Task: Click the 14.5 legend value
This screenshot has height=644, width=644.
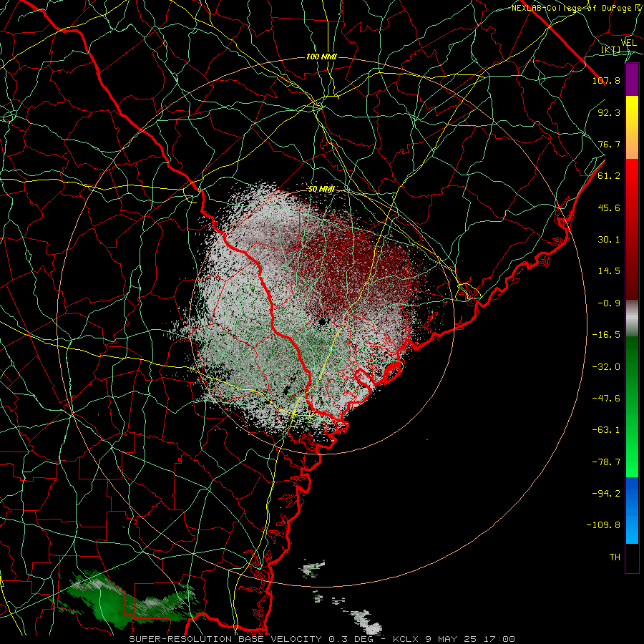Action: [x=609, y=271]
